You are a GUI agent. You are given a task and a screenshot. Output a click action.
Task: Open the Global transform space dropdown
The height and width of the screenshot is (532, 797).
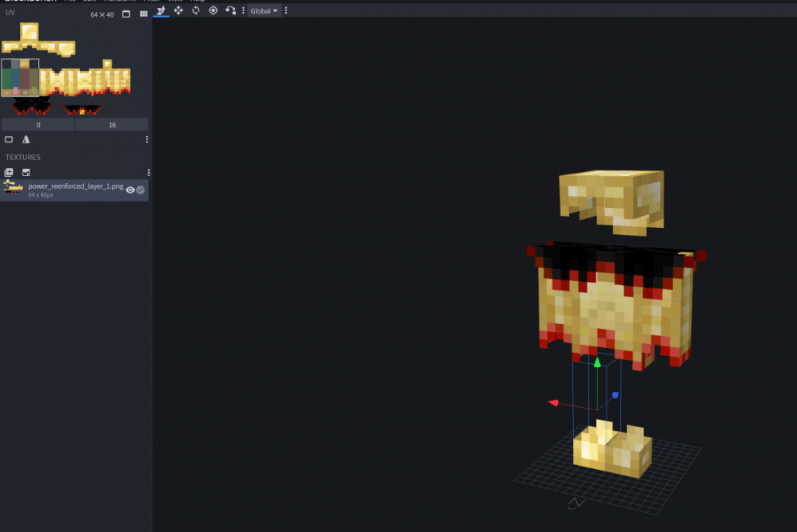coord(264,10)
